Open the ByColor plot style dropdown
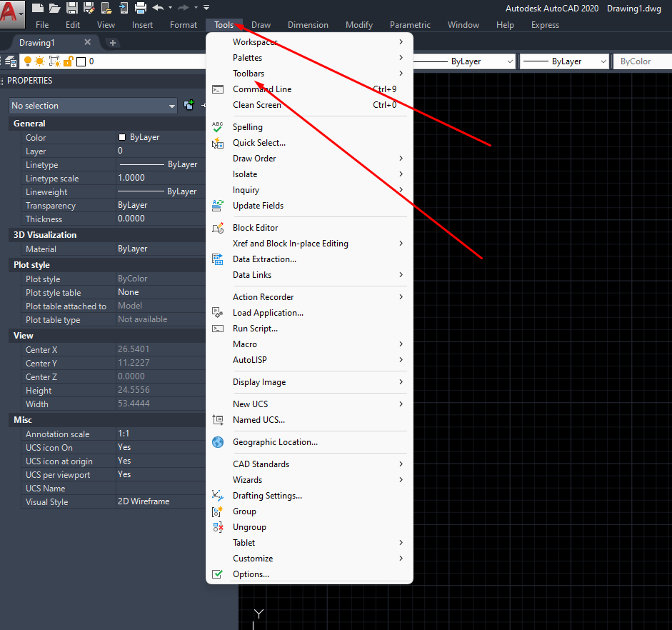Screen dimensions: 672x630 coord(643,61)
